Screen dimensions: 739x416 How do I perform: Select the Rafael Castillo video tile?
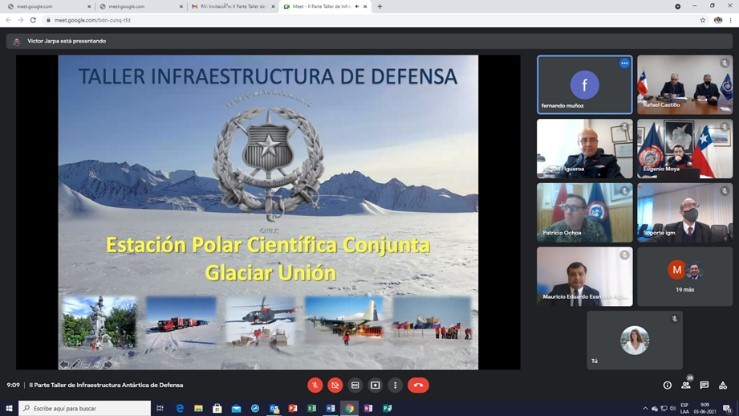coord(685,85)
